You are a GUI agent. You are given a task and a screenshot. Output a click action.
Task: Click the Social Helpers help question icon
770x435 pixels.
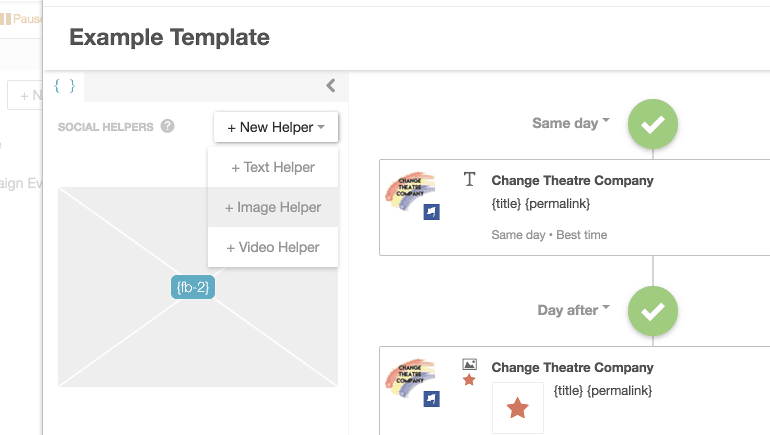pyautogui.click(x=168, y=127)
